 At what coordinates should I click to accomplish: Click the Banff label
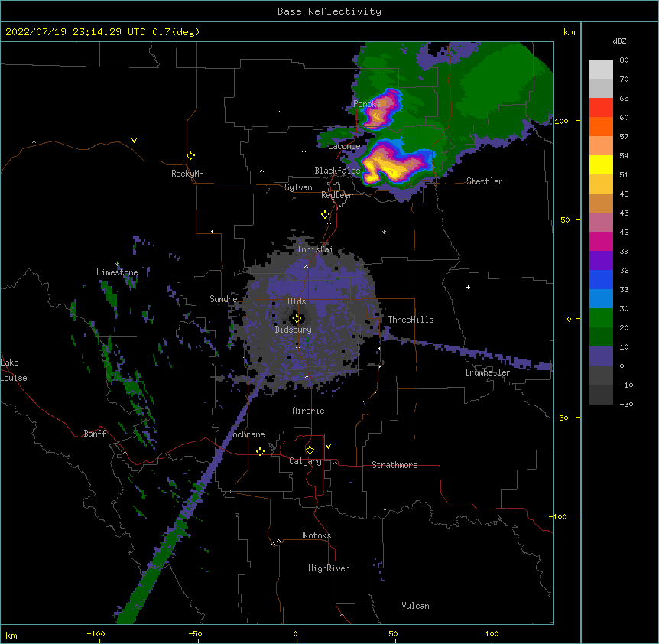[x=95, y=434]
